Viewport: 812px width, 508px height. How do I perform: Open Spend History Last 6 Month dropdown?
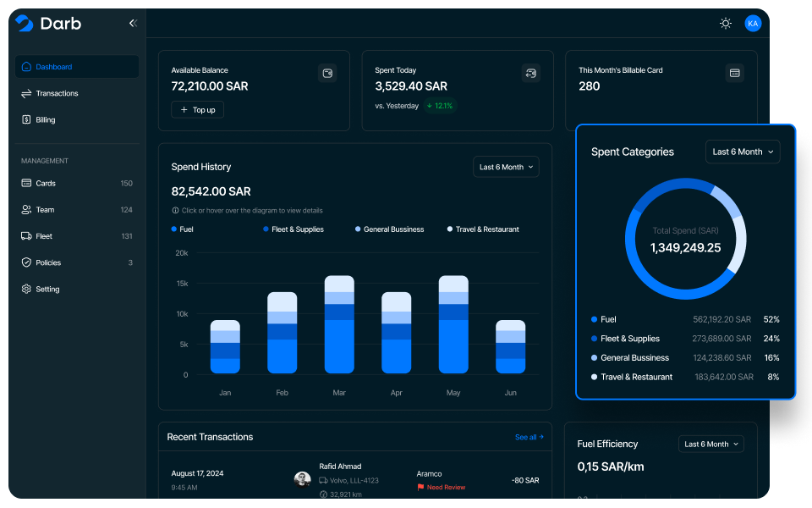(506, 168)
